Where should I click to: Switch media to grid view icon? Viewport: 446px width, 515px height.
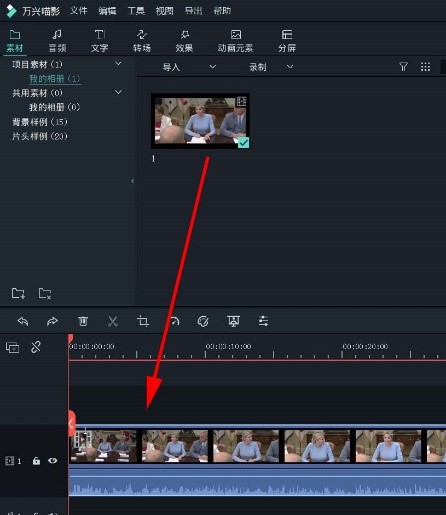(x=425, y=67)
